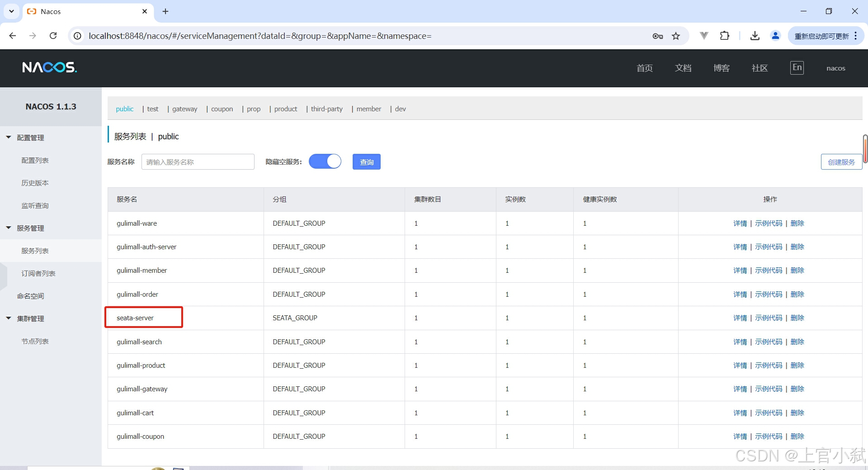Close the Nacos browser tab
868x470 pixels.
[145, 11]
